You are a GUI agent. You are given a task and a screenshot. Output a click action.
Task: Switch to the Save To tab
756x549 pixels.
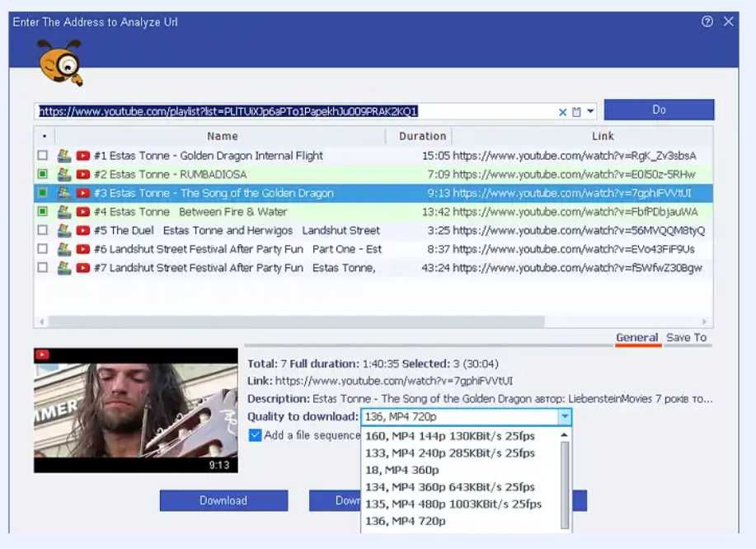687,338
